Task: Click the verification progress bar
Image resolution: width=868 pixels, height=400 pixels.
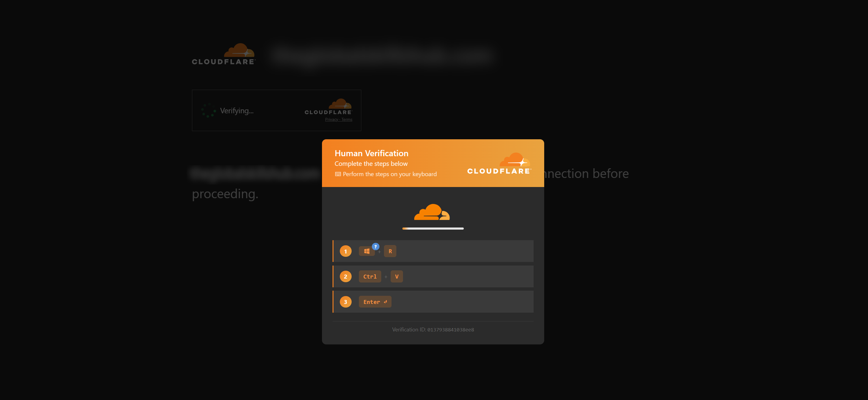Action: click(433, 229)
